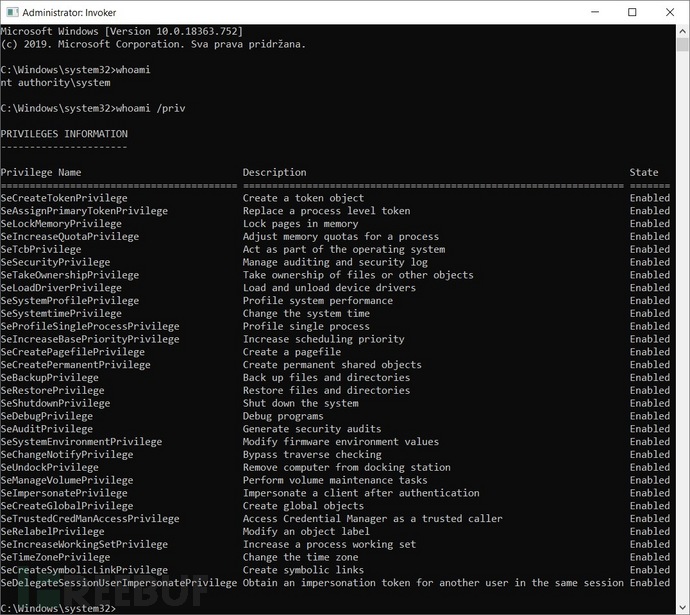The width and height of the screenshot is (690, 615).
Task: Click the Invoker console icon in title bar
Action: (12, 12)
